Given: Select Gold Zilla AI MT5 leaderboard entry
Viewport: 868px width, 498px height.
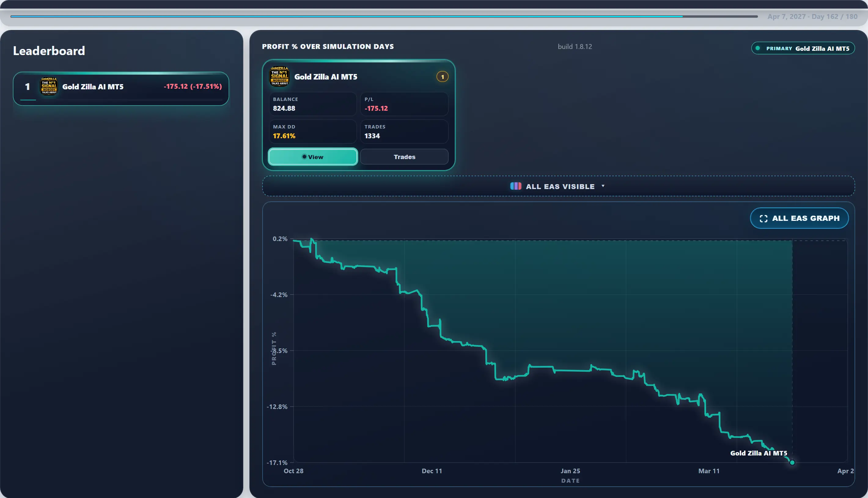Looking at the screenshot, I should (121, 88).
